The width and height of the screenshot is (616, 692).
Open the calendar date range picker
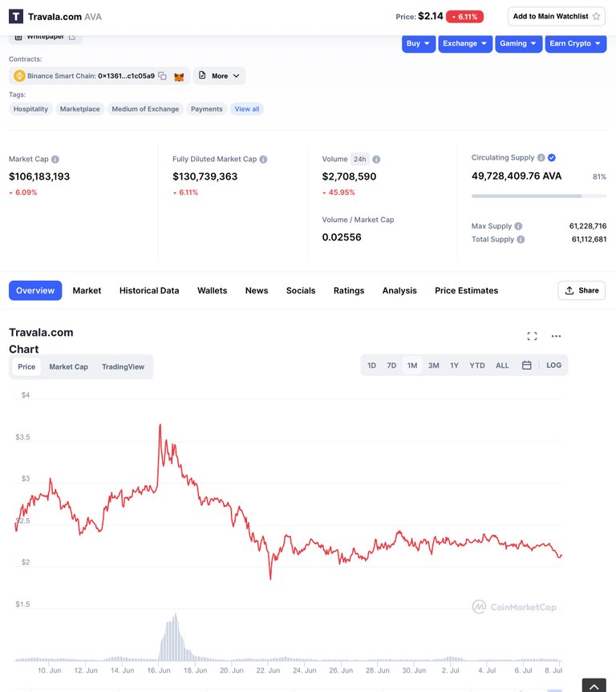526,366
